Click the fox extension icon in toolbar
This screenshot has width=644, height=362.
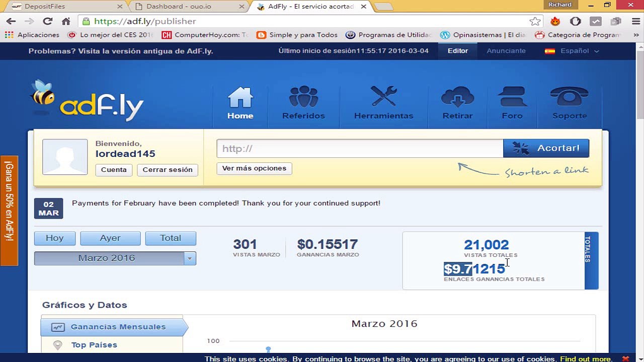pyautogui.click(x=555, y=22)
